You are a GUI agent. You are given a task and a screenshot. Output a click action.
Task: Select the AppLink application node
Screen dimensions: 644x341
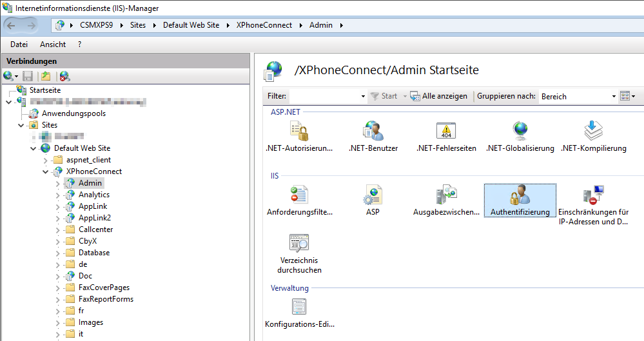point(93,206)
